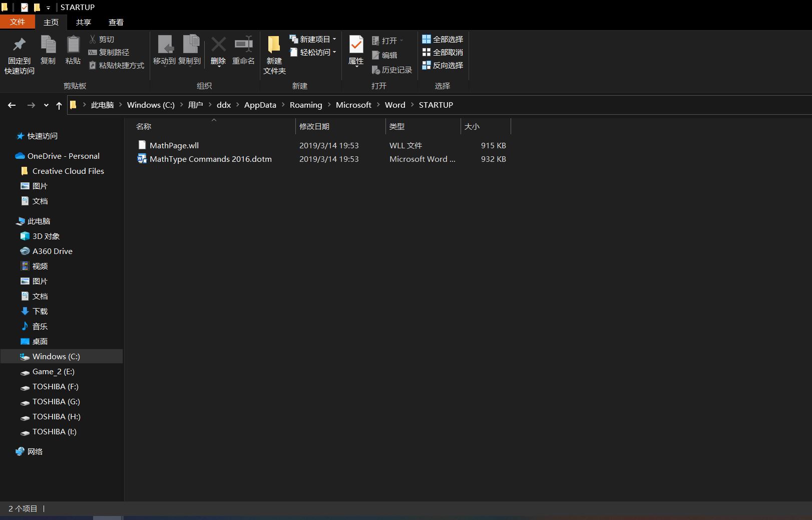812x520 pixels.
Task: Switch to the View (查看) tab
Action: click(116, 22)
